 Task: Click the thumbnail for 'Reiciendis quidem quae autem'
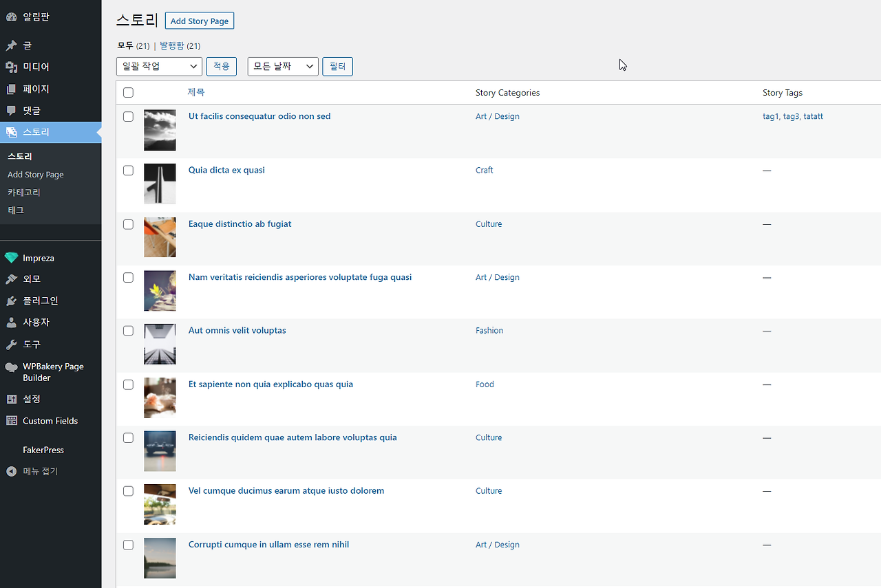[160, 452]
